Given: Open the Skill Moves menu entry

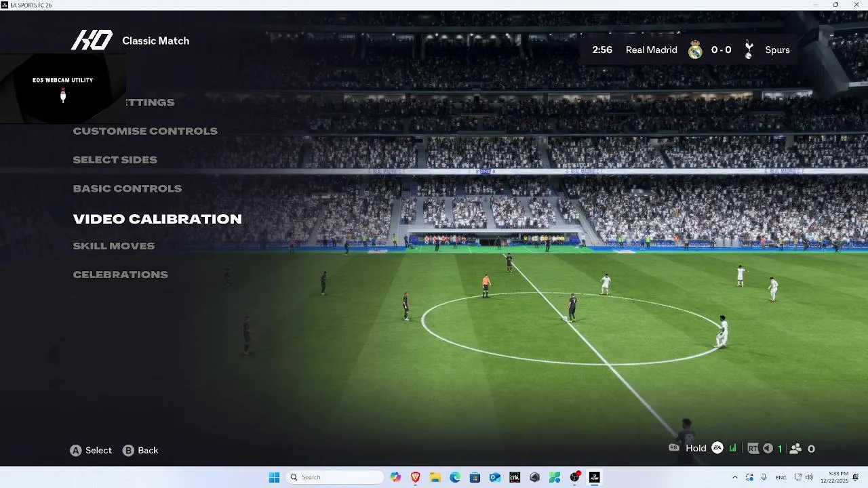Looking at the screenshot, I should point(113,246).
